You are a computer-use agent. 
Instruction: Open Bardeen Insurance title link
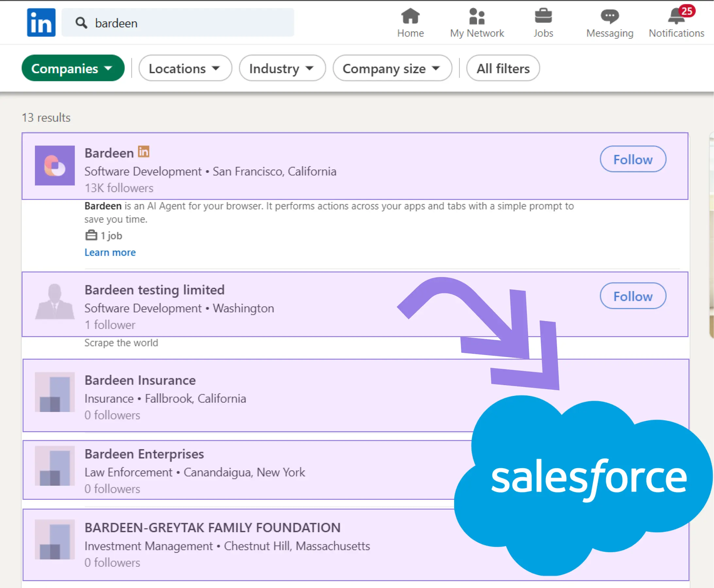pos(140,380)
